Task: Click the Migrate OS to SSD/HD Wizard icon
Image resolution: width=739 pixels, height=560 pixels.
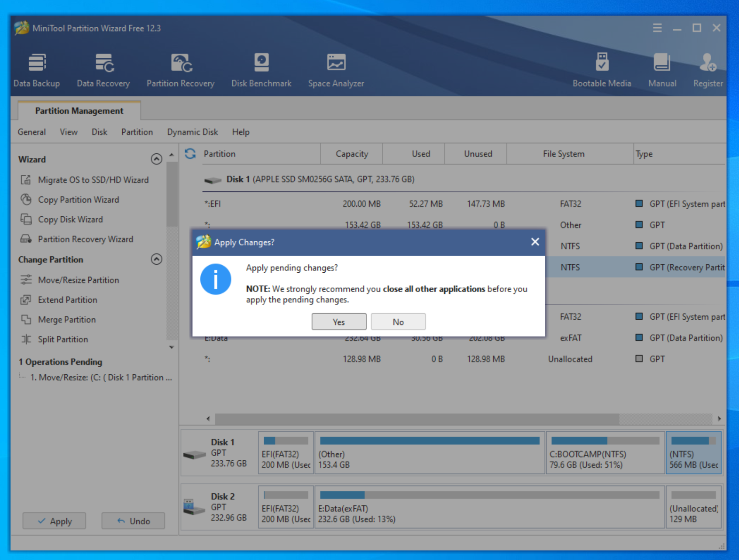Action: click(26, 180)
